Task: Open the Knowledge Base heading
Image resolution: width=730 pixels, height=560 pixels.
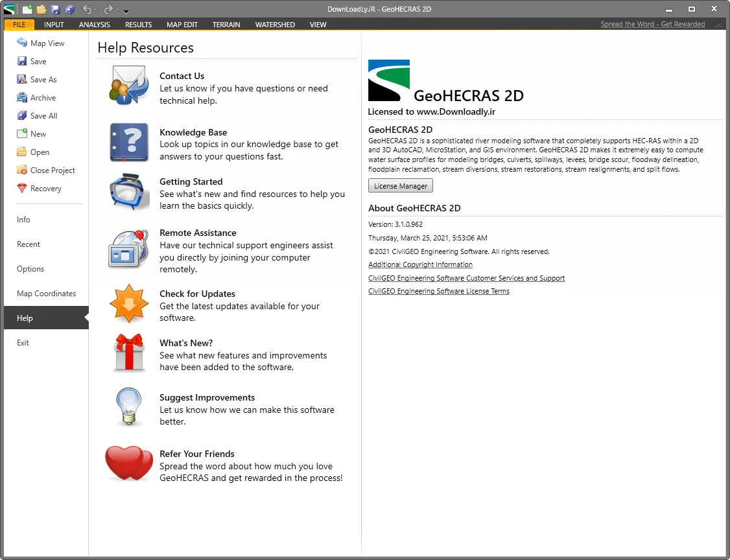Action: pyautogui.click(x=193, y=132)
